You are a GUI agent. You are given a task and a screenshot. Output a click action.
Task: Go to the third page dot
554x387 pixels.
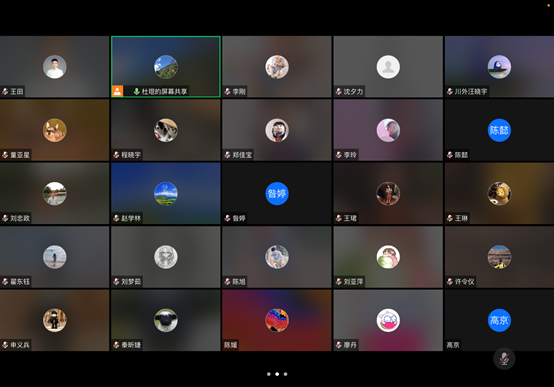(285, 374)
